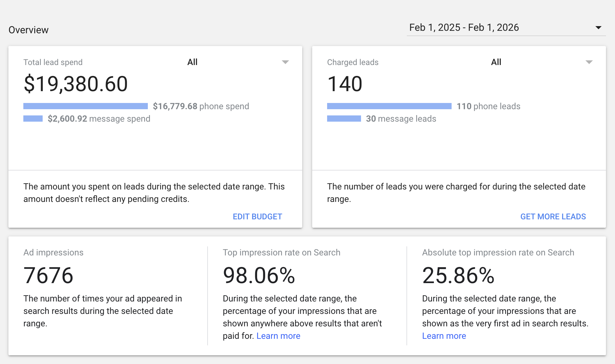Open the date range dropdown
This screenshot has height=364, width=615.
coord(506,28)
